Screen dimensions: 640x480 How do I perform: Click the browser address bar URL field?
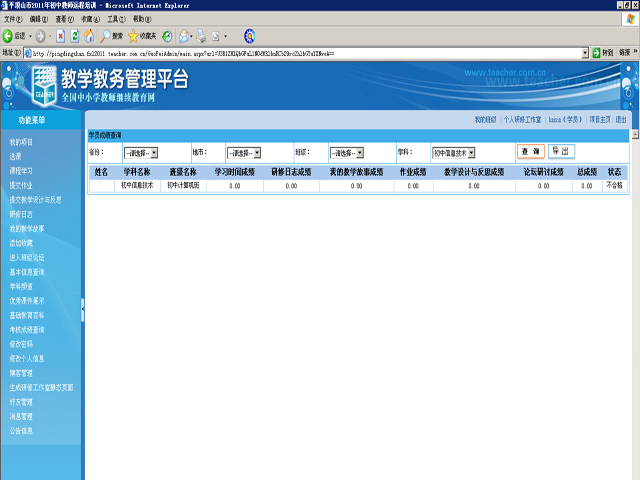300,52
